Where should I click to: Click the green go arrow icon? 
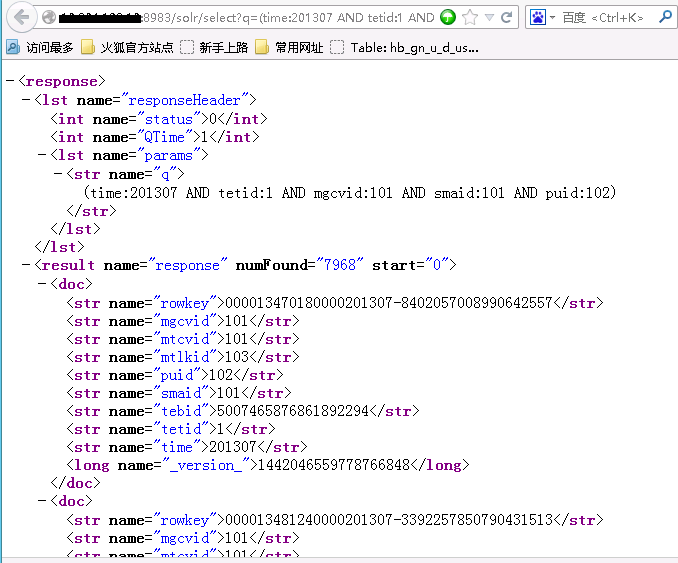pyautogui.click(x=448, y=17)
